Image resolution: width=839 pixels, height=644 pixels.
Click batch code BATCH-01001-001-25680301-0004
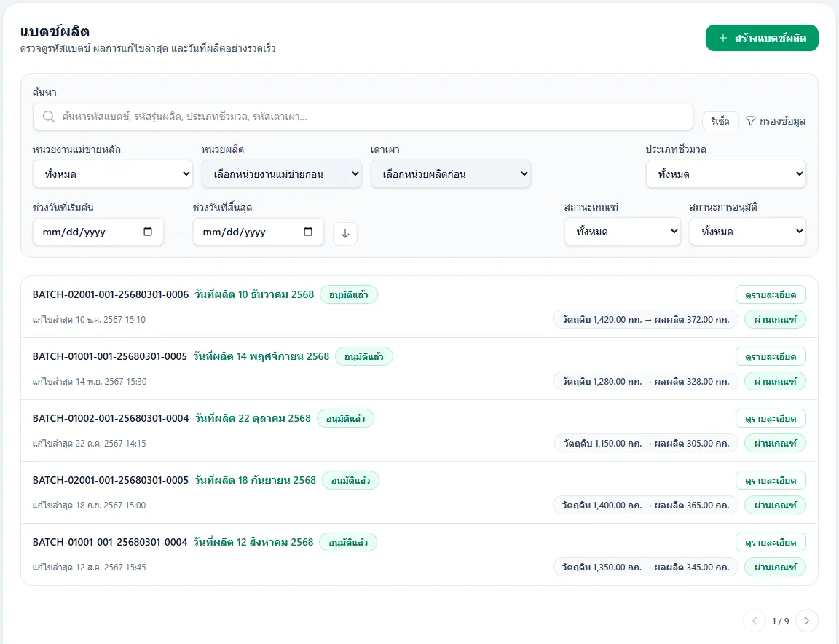110,542
